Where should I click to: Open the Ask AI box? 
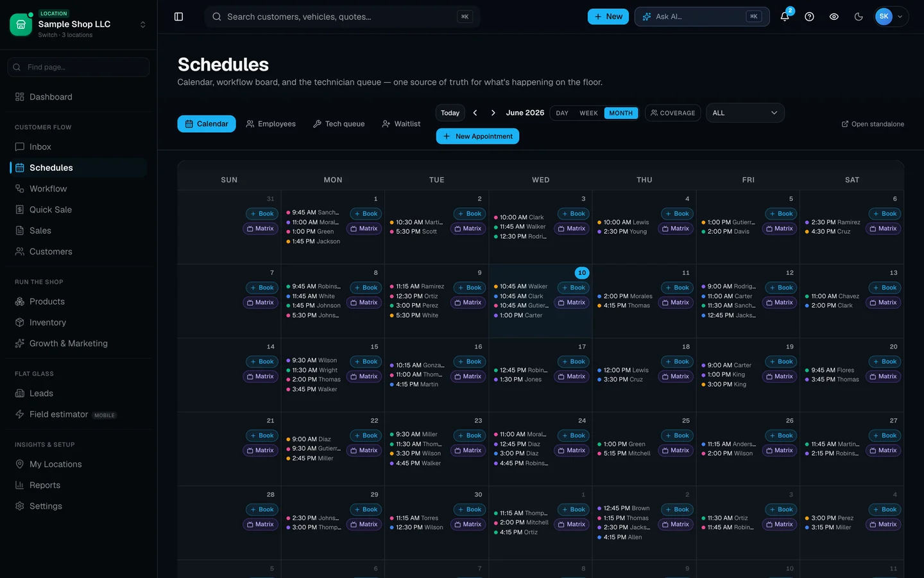pyautogui.click(x=702, y=17)
